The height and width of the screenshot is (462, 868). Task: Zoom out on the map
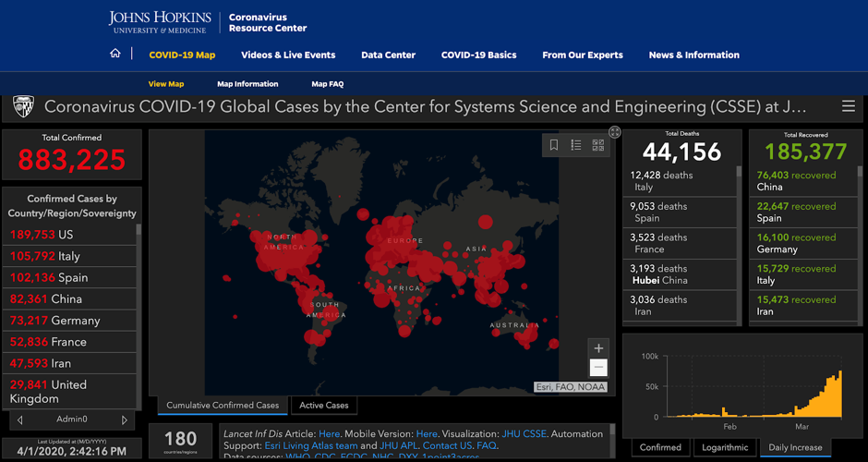(x=598, y=367)
